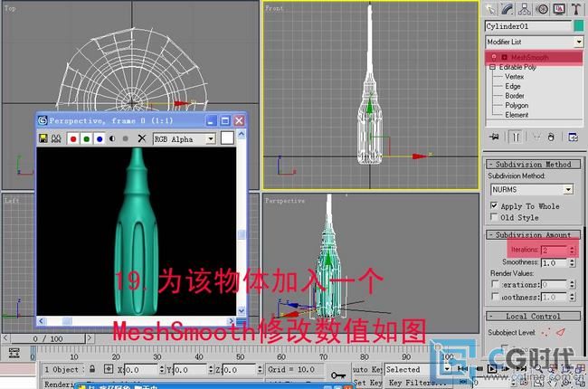Open the Motion command panel tab
588x389 pixels.
pos(542,9)
